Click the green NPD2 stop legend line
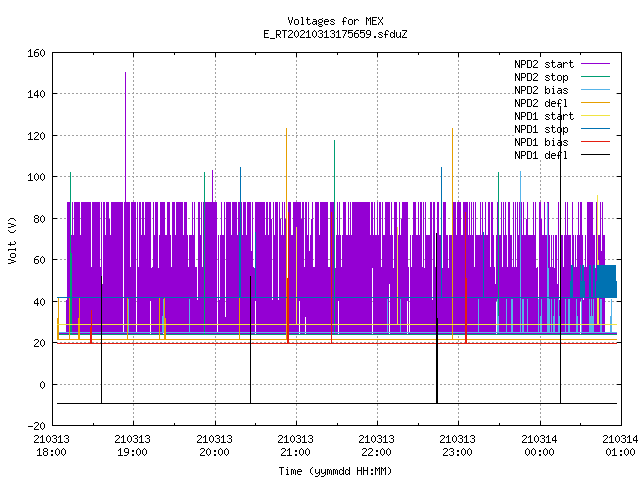Image resolution: width=640 pixels, height=480 pixels. (595, 76)
